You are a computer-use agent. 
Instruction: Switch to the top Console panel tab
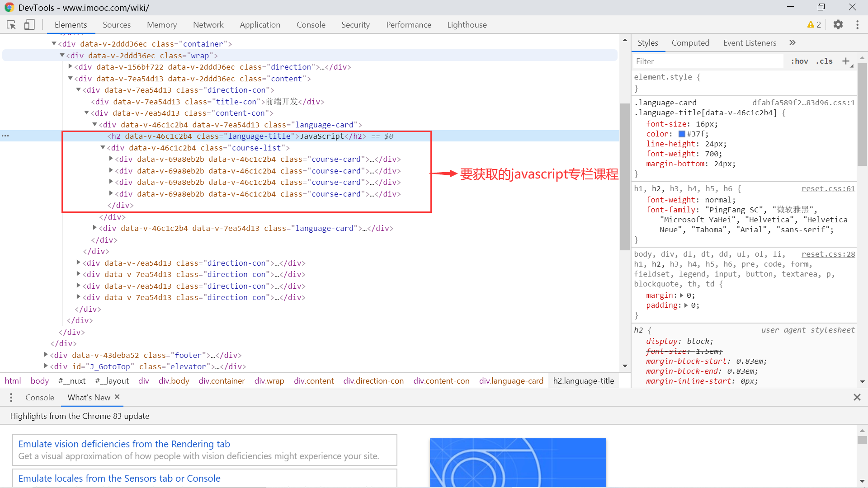click(x=311, y=25)
